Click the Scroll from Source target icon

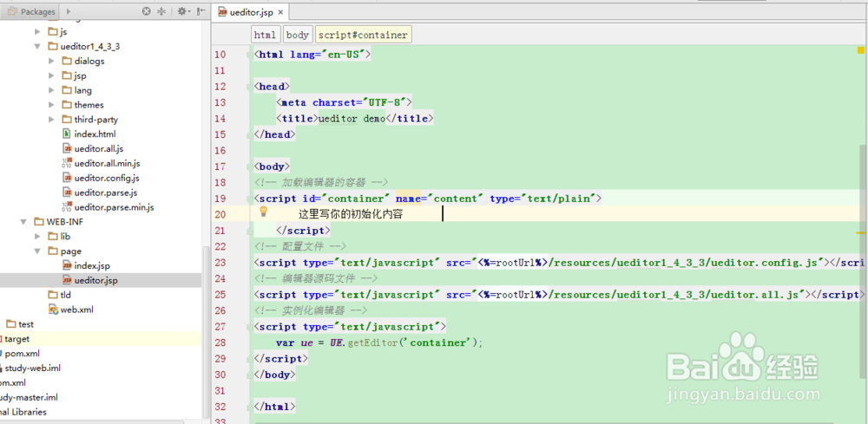tap(146, 11)
